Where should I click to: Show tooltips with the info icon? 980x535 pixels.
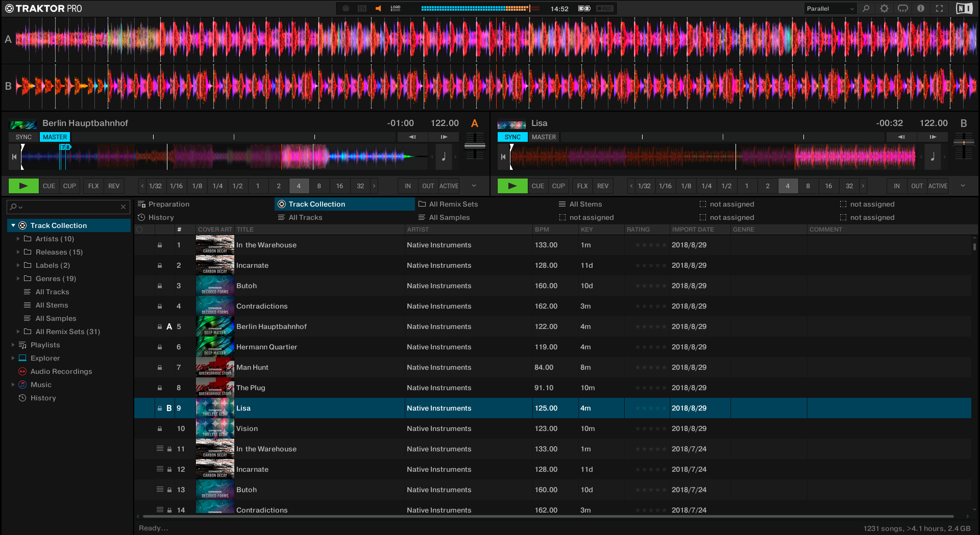click(x=921, y=9)
